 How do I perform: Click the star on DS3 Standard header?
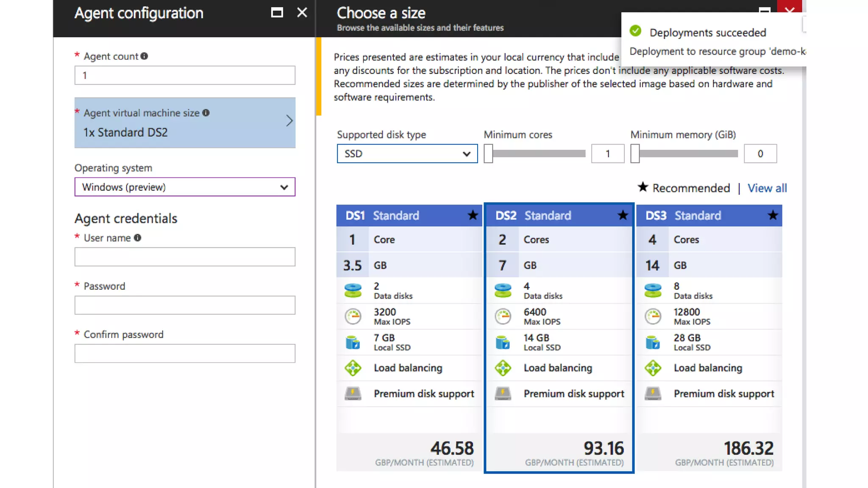(773, 215)
